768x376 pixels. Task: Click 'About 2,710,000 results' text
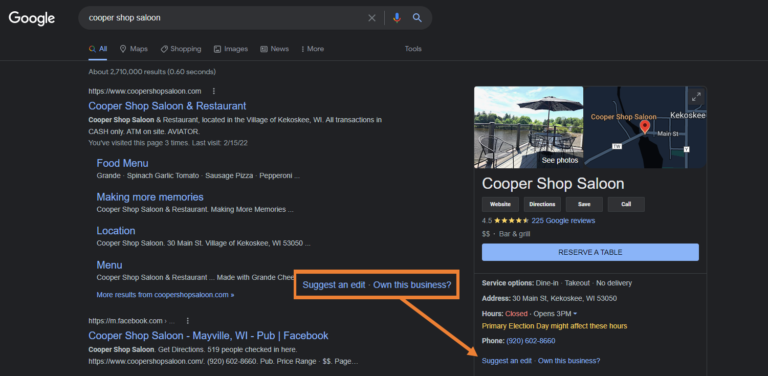(127, 72)
